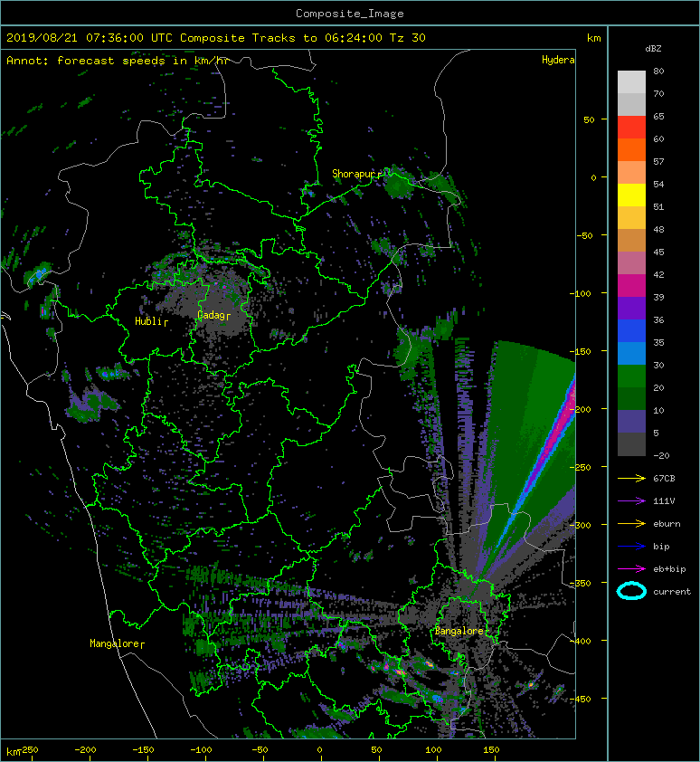Click the 65 dBZ scale value
The image size is (700, 762).
point(658,116)
